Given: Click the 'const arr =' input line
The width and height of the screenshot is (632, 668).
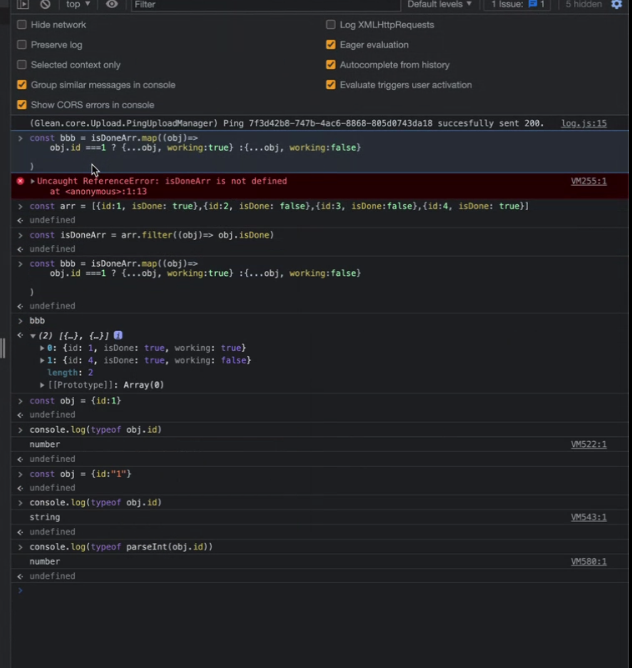Looking at the screenshot, I should (x=279, y=206).
